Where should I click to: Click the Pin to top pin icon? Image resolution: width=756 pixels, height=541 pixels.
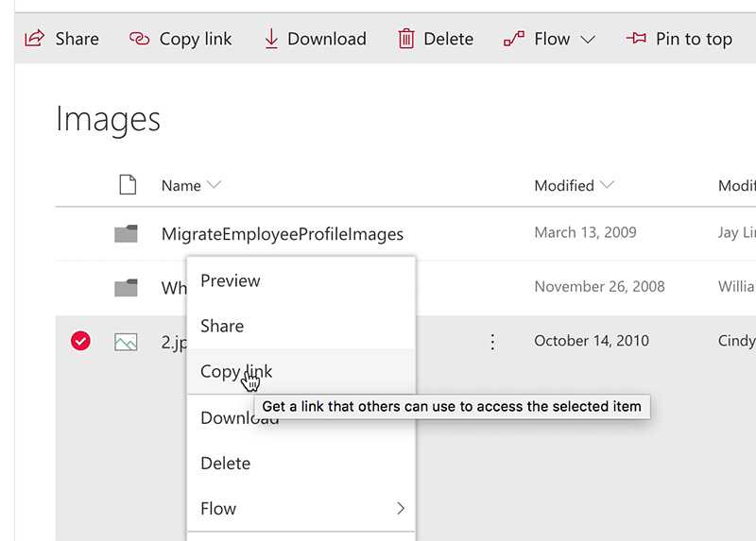click(x=636, y=39)
